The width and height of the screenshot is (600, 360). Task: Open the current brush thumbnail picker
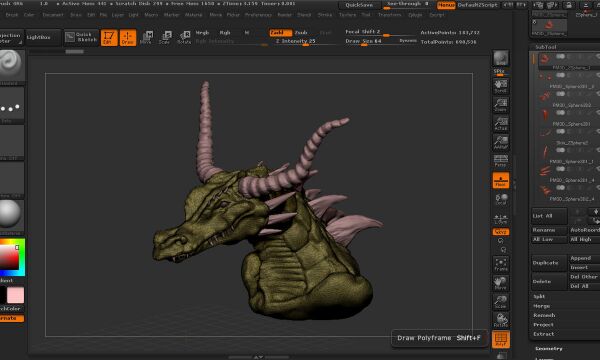(x=11, y=65)
